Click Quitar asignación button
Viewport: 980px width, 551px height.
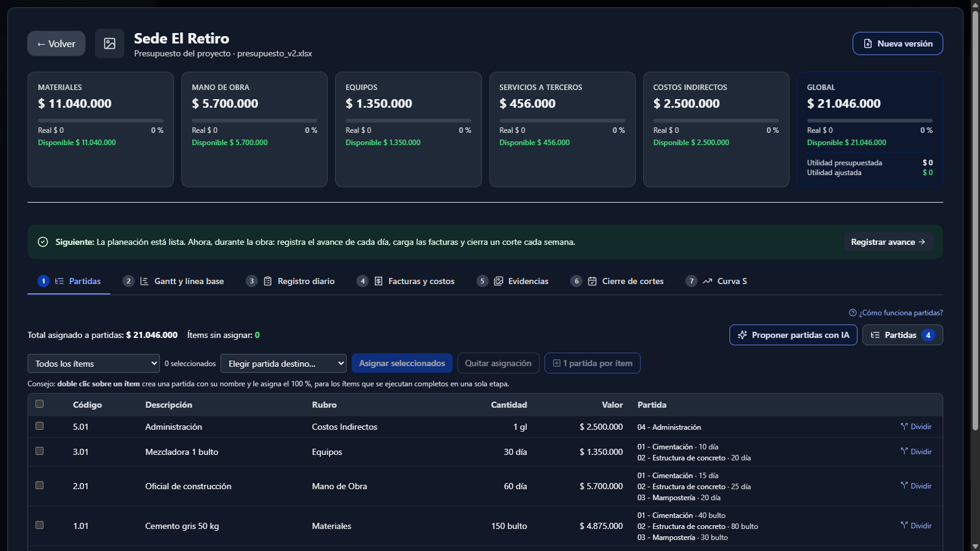(x=498, y=363)
